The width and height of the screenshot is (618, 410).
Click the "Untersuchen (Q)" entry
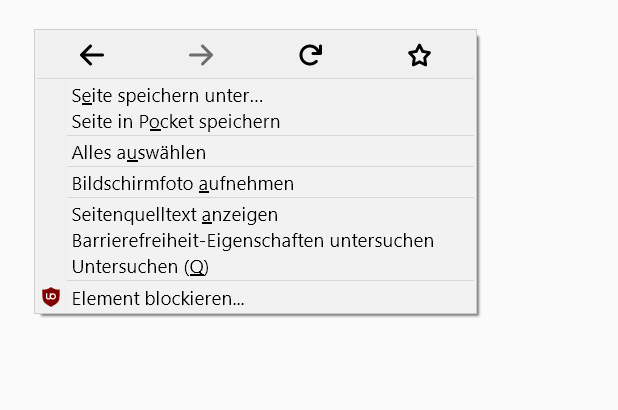(x=140, y=267)
